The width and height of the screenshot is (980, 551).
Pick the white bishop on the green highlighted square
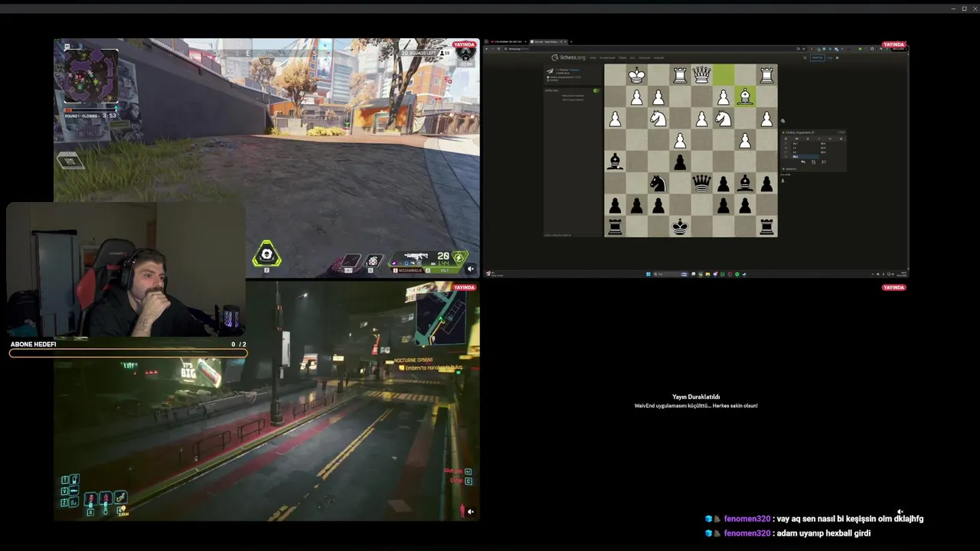point(745,96)
